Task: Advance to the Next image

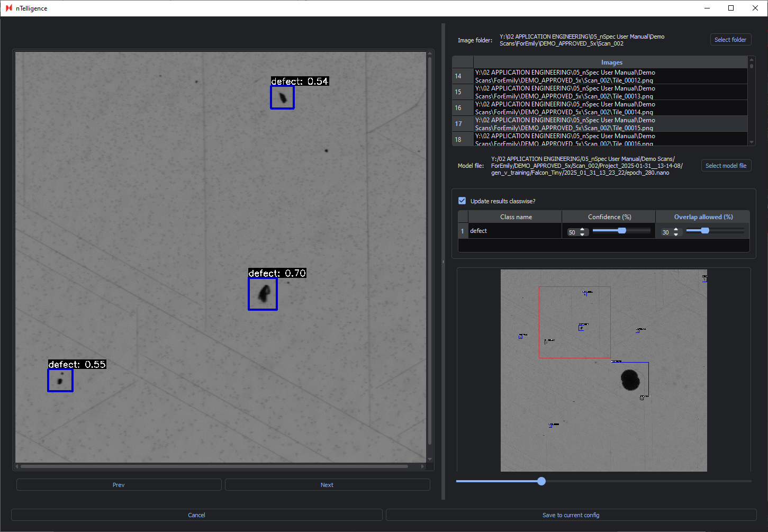Action: pos(327,485)
